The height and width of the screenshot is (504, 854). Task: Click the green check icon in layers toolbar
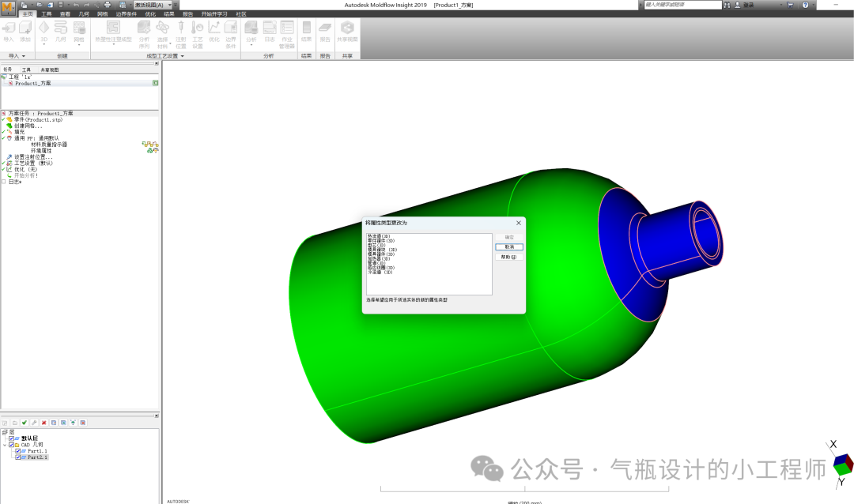[x=25, y=423]
